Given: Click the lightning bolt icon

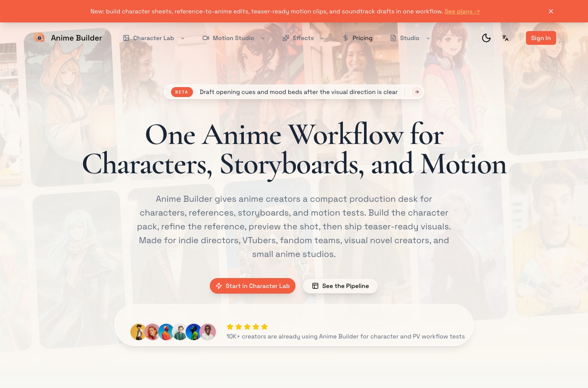Looking at the screenshot, I should (219, 286).
